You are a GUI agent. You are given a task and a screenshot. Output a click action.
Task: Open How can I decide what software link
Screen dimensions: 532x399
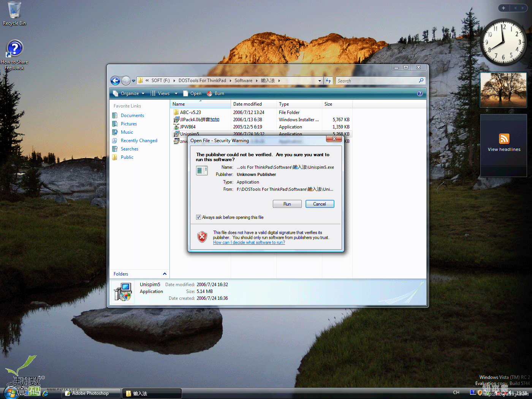click(249, 242)
